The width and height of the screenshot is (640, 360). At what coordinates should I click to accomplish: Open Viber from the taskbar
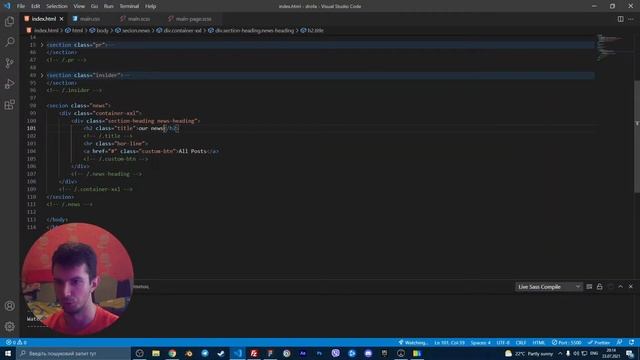[336, 353]
